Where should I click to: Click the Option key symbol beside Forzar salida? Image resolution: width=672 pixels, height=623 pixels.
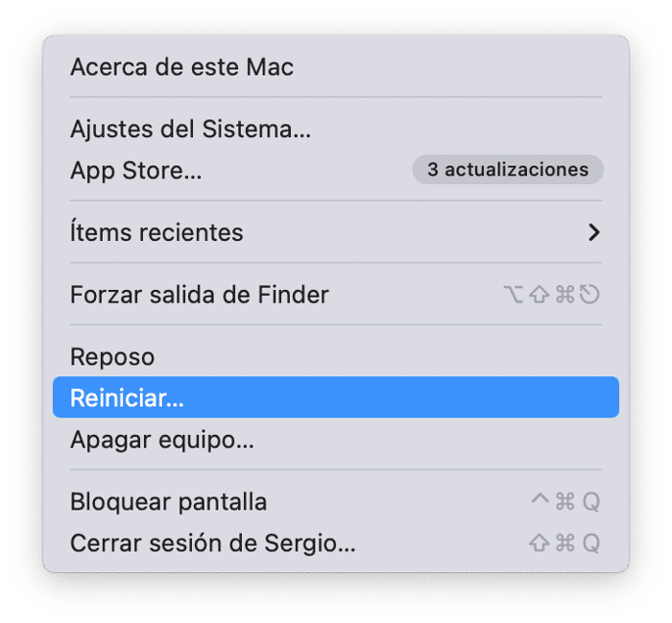[x=515, y=295]
